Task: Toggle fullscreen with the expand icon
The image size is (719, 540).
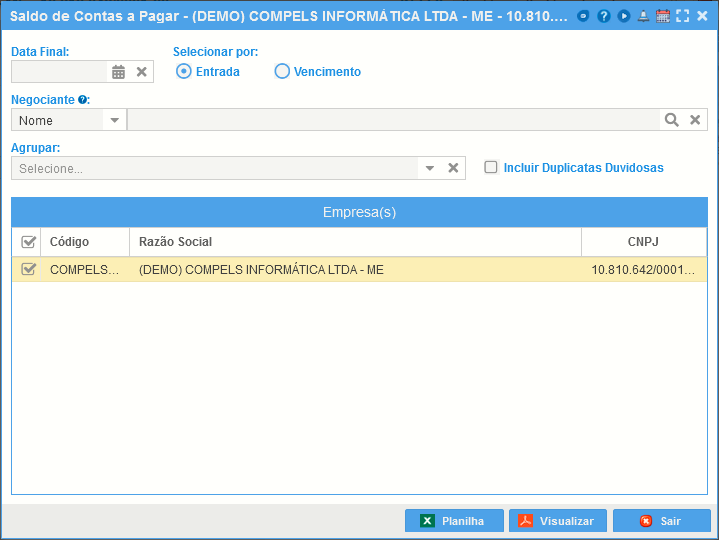Action: [683, 17]
